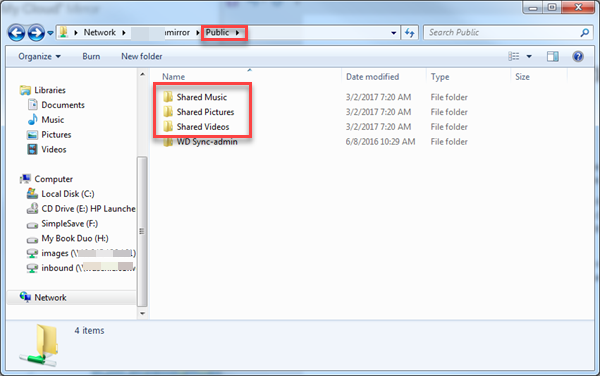This screenshot has width=600, height=376.
Task: Open the recent pages dropdown arrow
Action: click(x=50, y=33)
